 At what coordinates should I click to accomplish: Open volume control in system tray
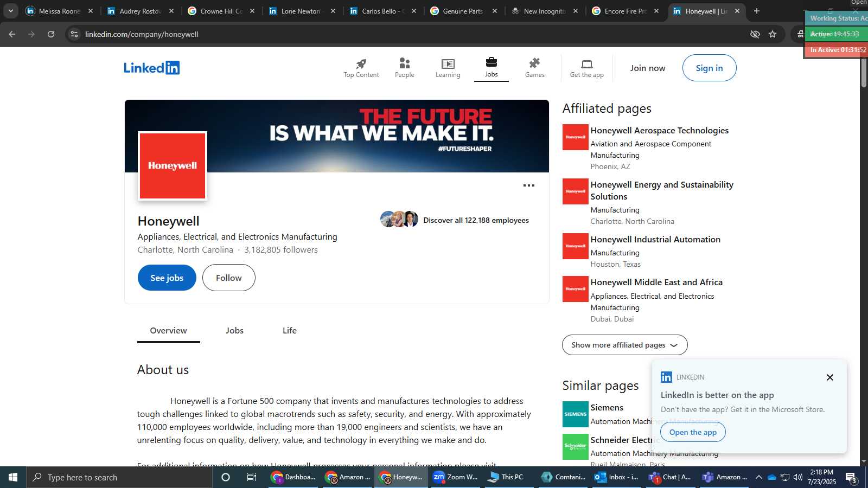[x=797, y=477]
